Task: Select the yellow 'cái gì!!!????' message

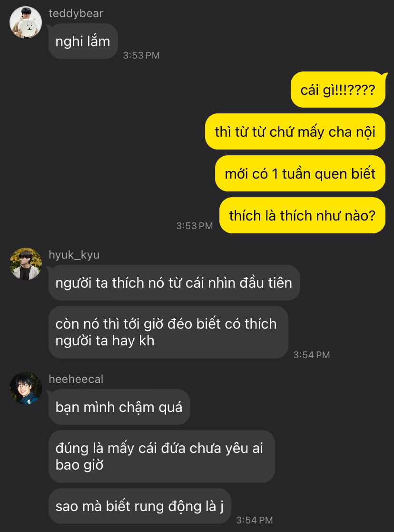Action: (338, 90)
